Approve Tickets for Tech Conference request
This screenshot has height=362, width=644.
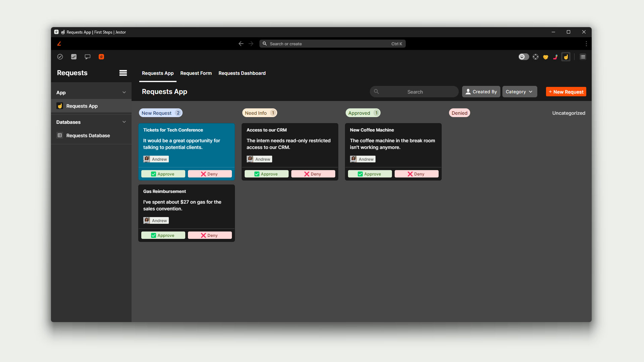coord(163,174)
